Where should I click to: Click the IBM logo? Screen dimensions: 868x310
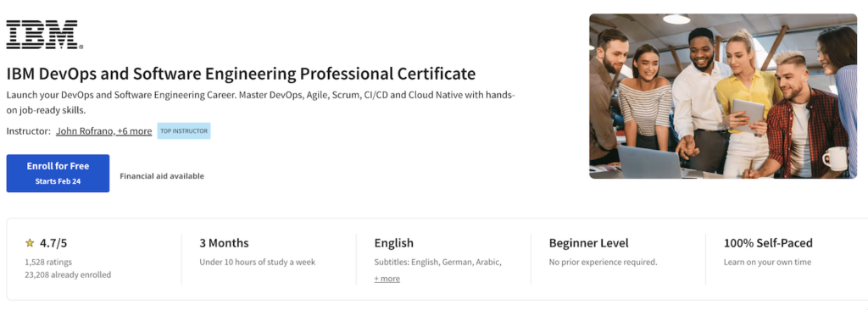coord(44,35)
